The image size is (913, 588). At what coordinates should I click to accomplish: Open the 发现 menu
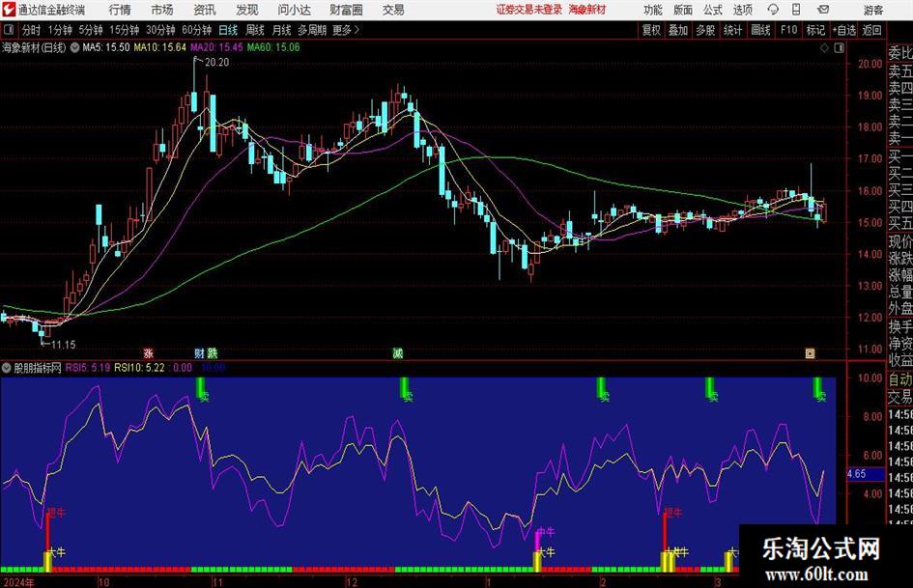click(247, 10)
